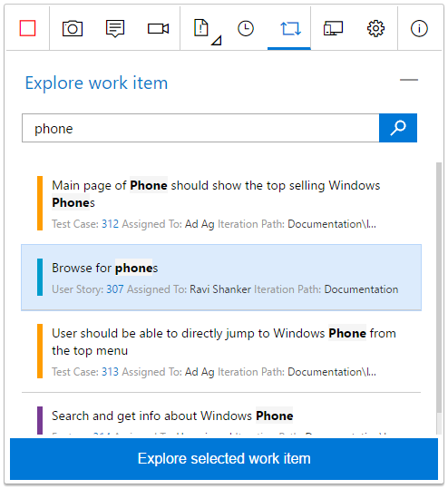Click 'Explore selected work item' button
448x489 pixels.
coord(224,459)
